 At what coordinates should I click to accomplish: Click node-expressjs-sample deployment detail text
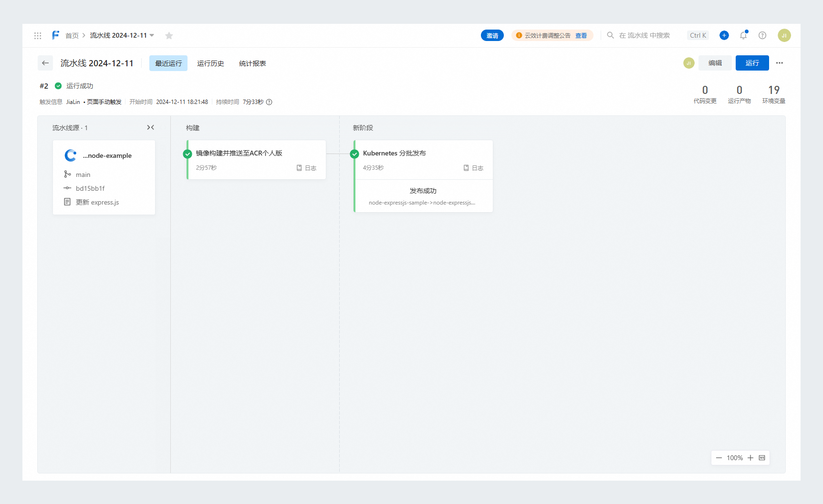(x=422, y=203)
